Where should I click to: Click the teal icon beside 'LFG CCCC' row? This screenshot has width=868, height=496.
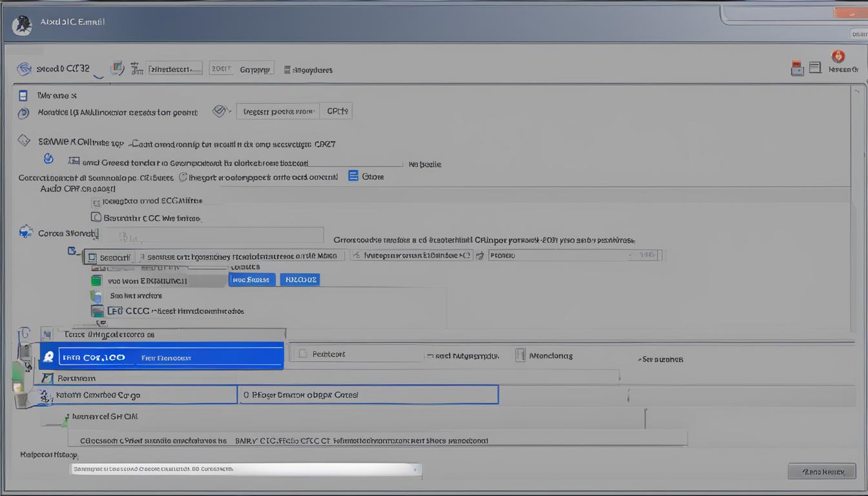[98, 311]
